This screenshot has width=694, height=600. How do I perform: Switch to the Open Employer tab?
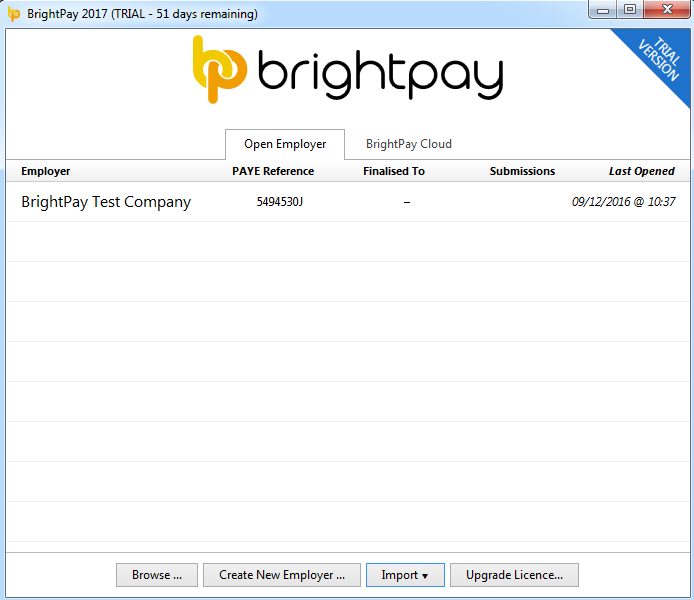tap(285, 144)
